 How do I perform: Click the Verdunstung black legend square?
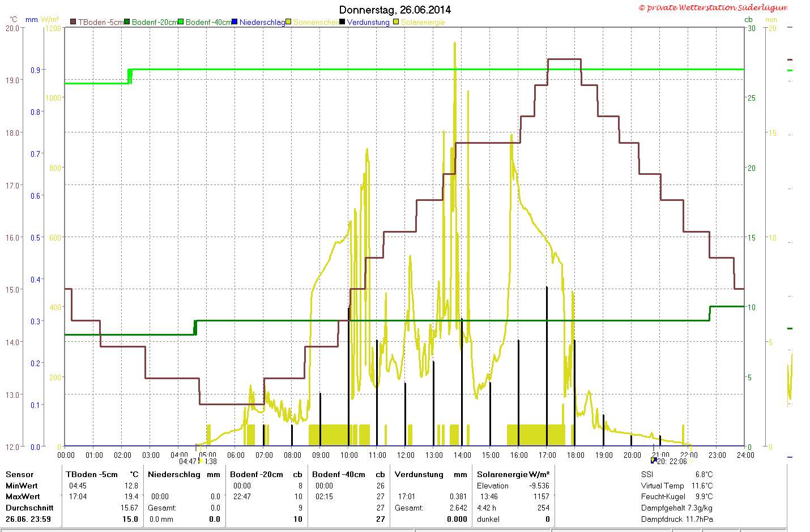(x=342, y=22)
